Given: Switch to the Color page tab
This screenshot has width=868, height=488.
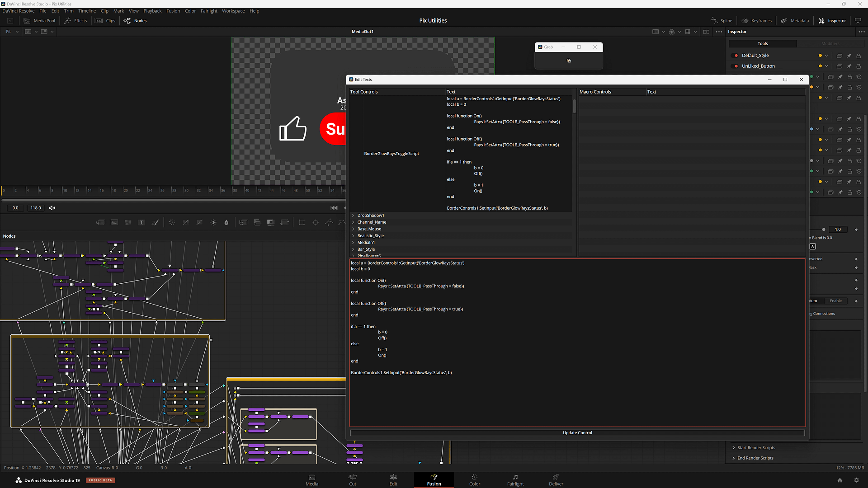Looking at the screenshot, I should (474, 480).
